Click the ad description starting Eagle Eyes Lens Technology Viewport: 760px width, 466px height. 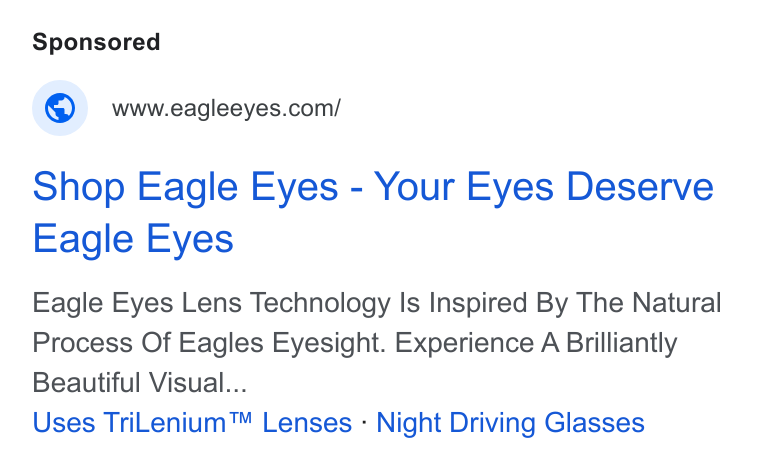point(377,342)
